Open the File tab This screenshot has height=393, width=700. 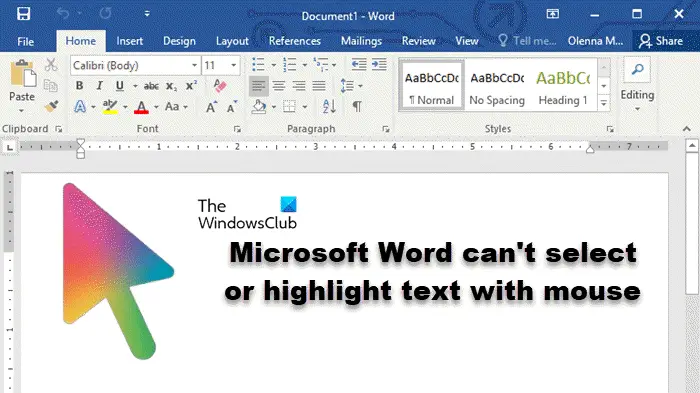pyautogui.click(x=25, y=42)
